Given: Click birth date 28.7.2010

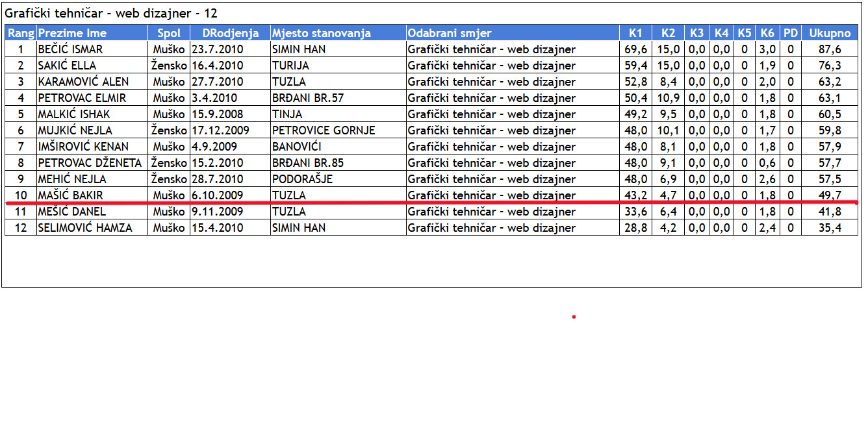Looking at the screenshot, I should [x=217, y=179].
